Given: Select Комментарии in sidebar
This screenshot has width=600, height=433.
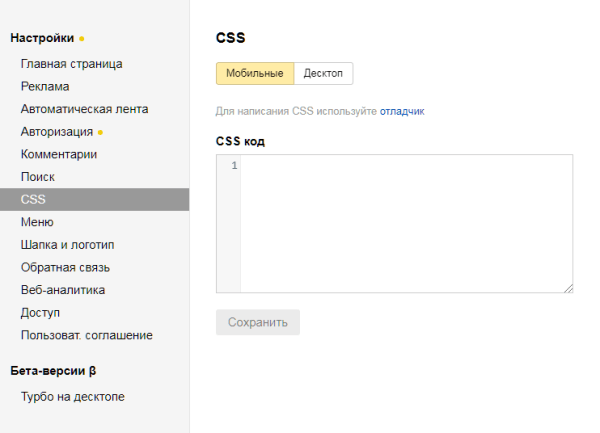Looking at the screenshot, I should 59,154.
